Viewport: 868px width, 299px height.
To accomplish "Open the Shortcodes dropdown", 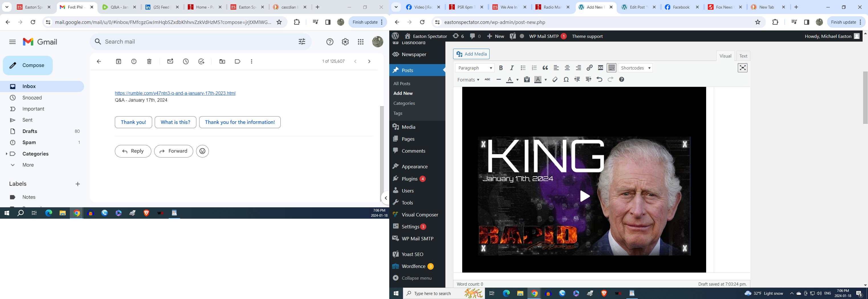I will [635, 68].
